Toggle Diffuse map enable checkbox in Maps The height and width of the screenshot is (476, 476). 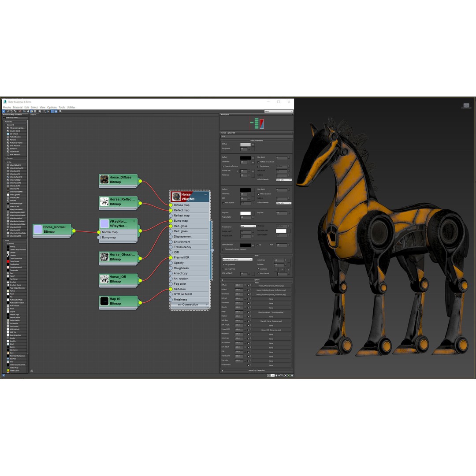[x=248, y=286]
